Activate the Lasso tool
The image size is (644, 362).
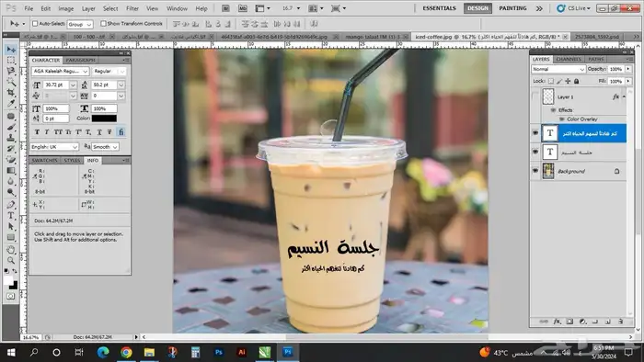[11, 71]
